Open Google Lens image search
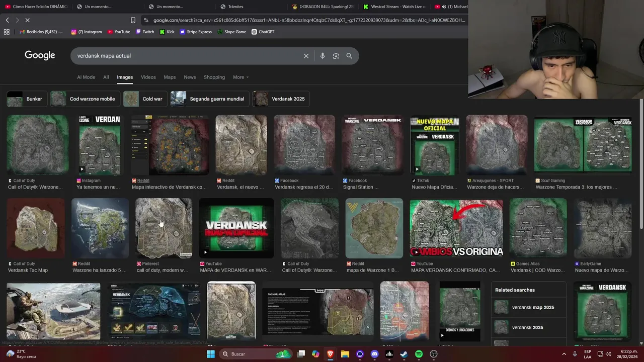 [336, 56]
